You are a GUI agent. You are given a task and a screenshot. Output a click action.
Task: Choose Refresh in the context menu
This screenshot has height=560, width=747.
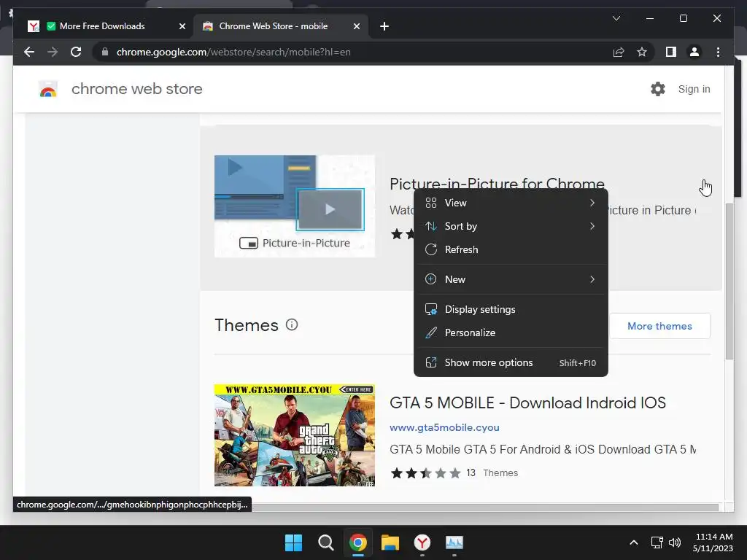pos(511,249)
